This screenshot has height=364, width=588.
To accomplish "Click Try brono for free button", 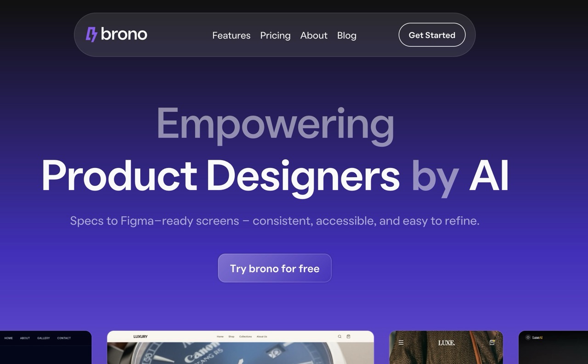I will tap(275, 268).
